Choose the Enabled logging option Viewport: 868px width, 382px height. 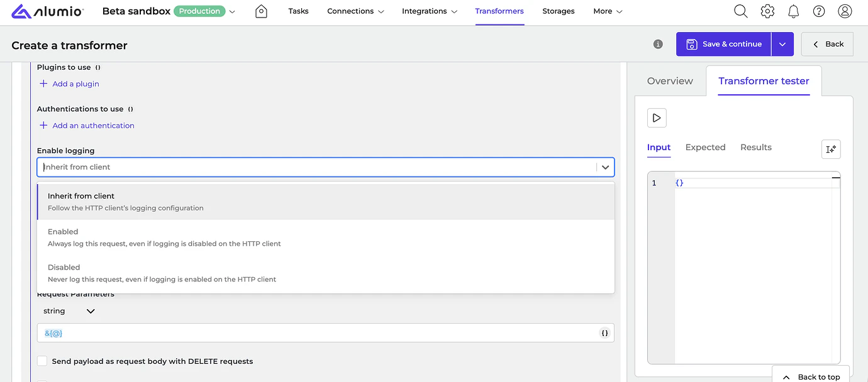pos(326,237)
